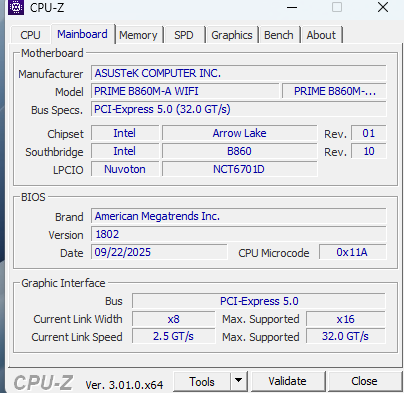This screenshot has width=404, height=393.
Task: Click the CPU Microcode label
Action: click(274, 253)
